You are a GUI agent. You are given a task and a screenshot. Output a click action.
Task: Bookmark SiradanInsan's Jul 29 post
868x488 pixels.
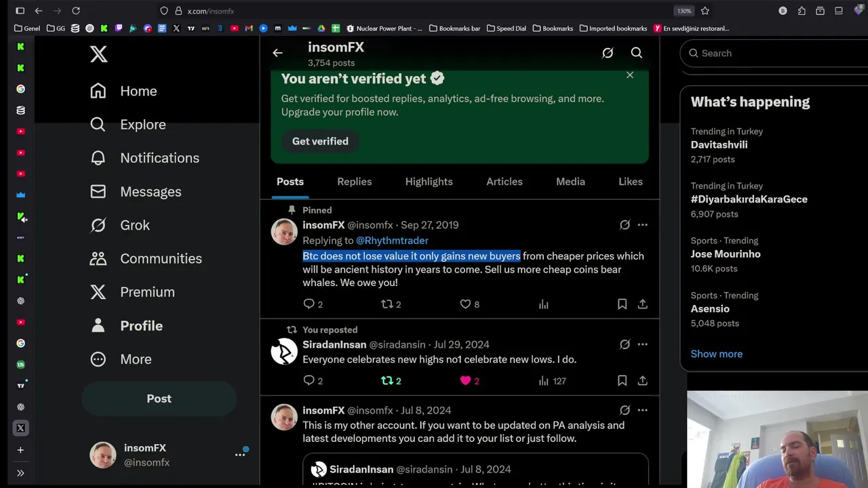pyautogui.click(x=622, y=381)
